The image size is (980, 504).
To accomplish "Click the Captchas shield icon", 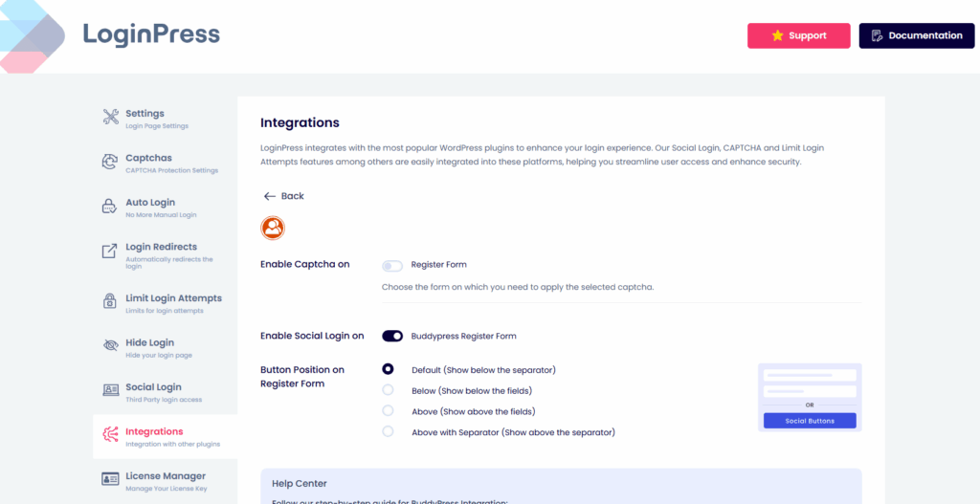I will pyautogui.click(x=110, y=162).
